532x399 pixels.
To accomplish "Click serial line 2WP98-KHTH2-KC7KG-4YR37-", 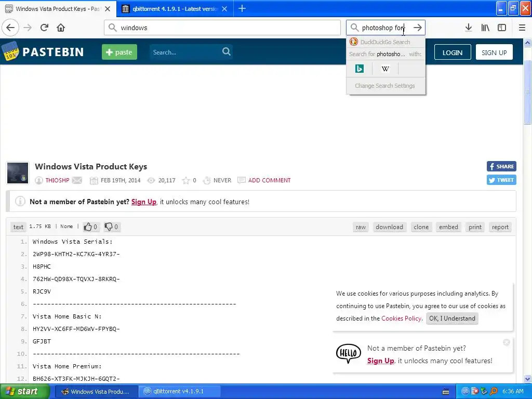I will (x=76, y=254).
